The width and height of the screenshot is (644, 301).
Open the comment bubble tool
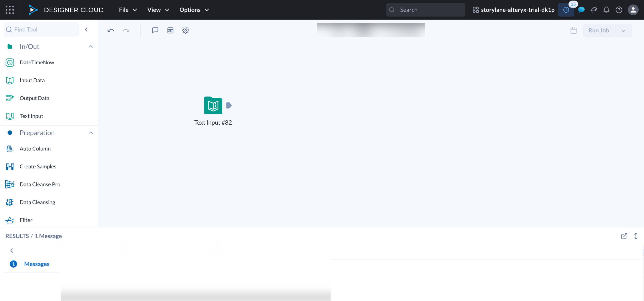[x=155, y=30]
